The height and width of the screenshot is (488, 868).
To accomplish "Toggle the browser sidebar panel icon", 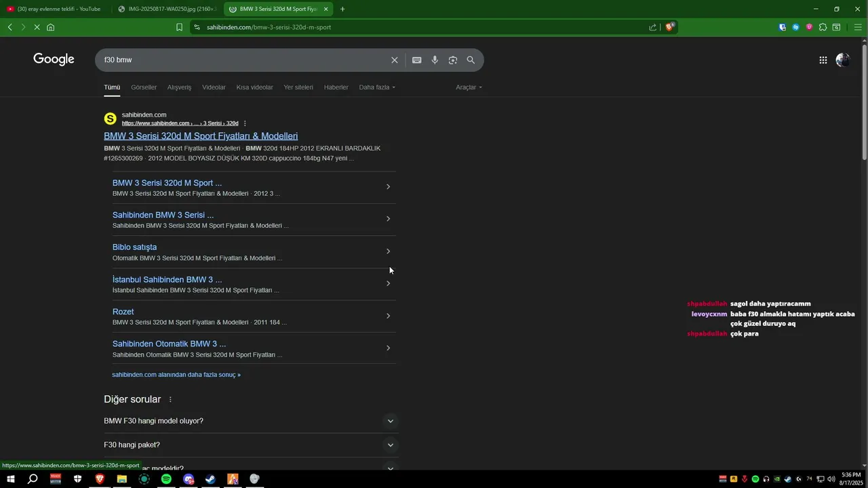I will click(836, 27).
